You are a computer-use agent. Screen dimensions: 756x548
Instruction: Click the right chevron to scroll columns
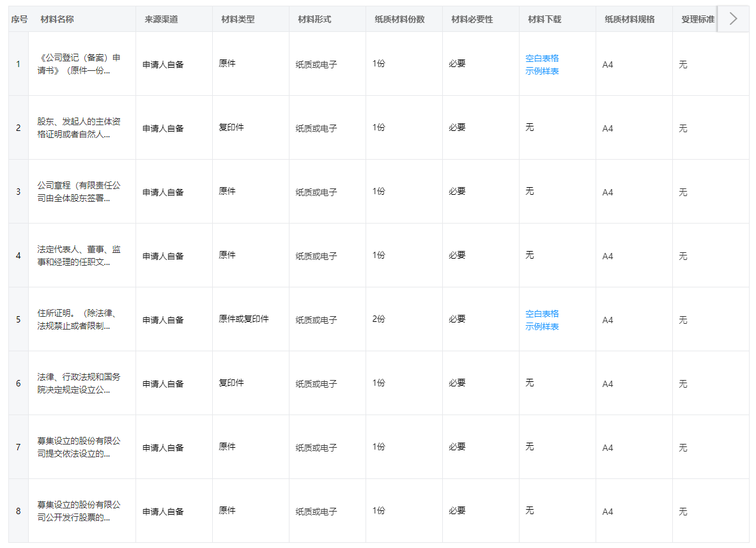(733, 19)
